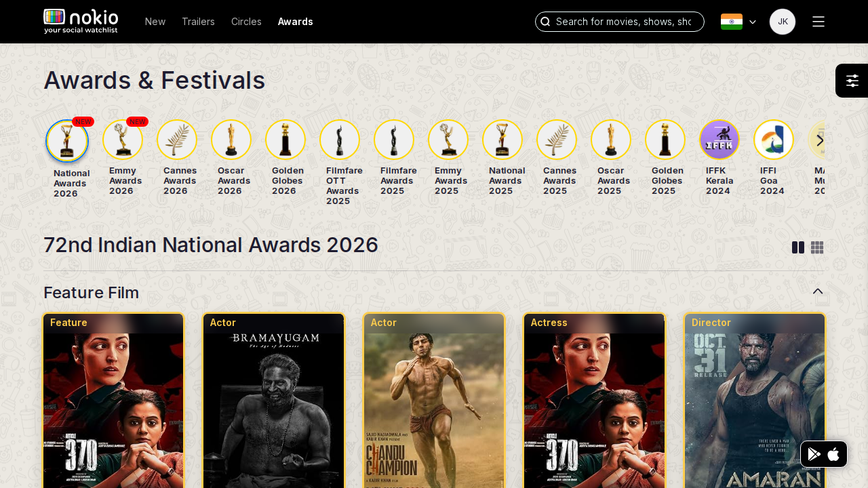Select the Golden Globes 2025 icon
Screen dimensions: 868x488
[665, 140]
